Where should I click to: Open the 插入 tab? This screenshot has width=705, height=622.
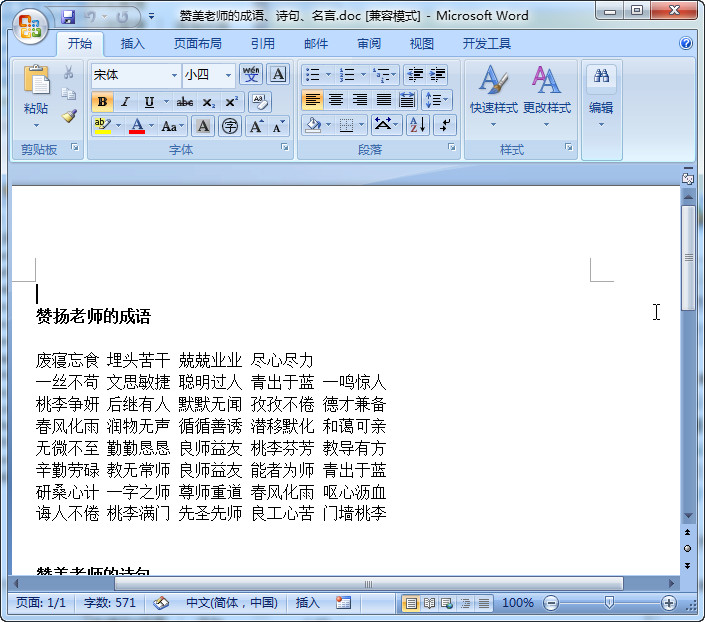click(133, 44)
